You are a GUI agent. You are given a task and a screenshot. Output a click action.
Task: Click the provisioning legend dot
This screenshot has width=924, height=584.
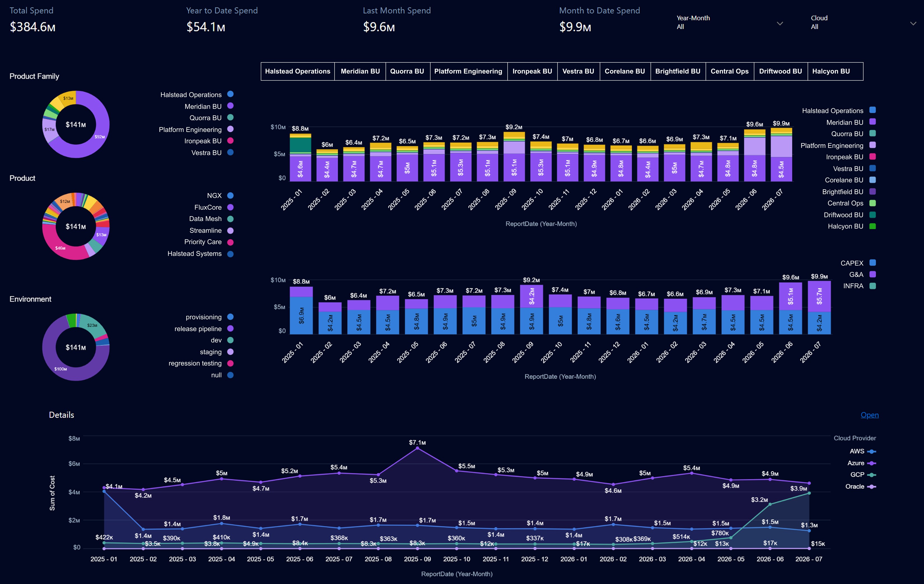pyautogui.click(x=230, y=317)
